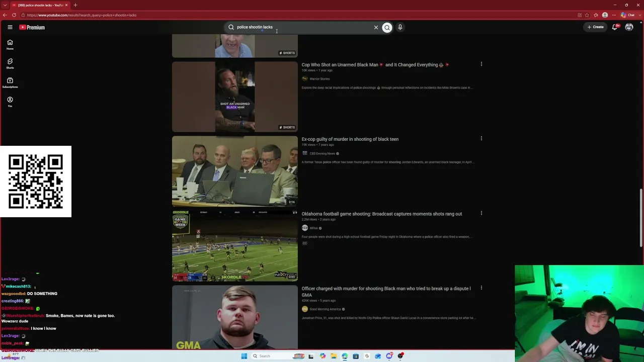Clear the YouTube search box text
The image size is (644, 362).
(x=376, y=27)
